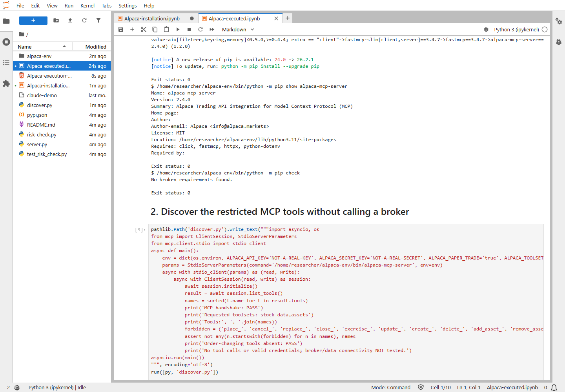
Task: Select discover.py in file browser
Action: pyautogui.click(x=62, y=105)
